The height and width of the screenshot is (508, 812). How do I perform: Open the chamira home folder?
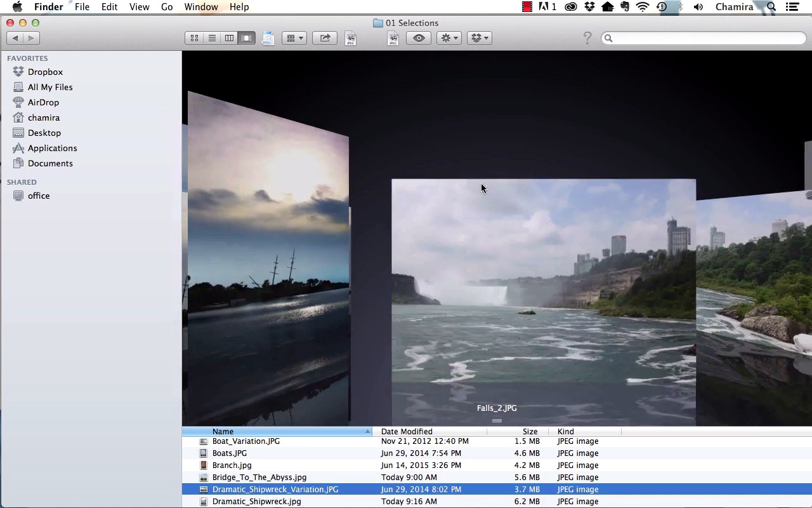tap(44, 117)
